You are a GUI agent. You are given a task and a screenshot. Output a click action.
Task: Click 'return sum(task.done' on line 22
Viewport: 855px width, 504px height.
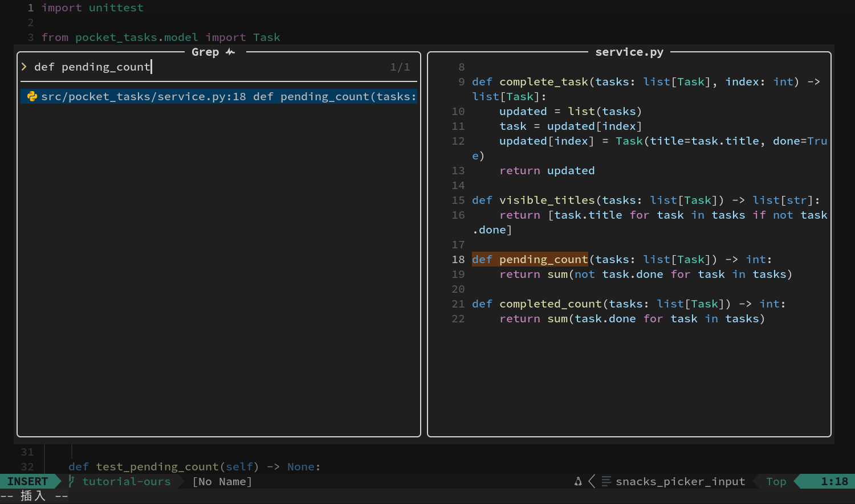point(568,318)
